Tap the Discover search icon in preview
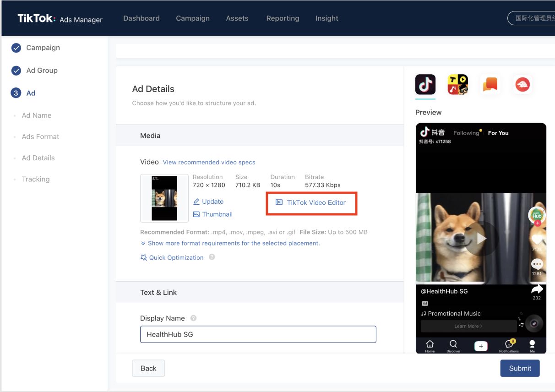The width and height of the screenshot is (555, 392). (453, 346)
